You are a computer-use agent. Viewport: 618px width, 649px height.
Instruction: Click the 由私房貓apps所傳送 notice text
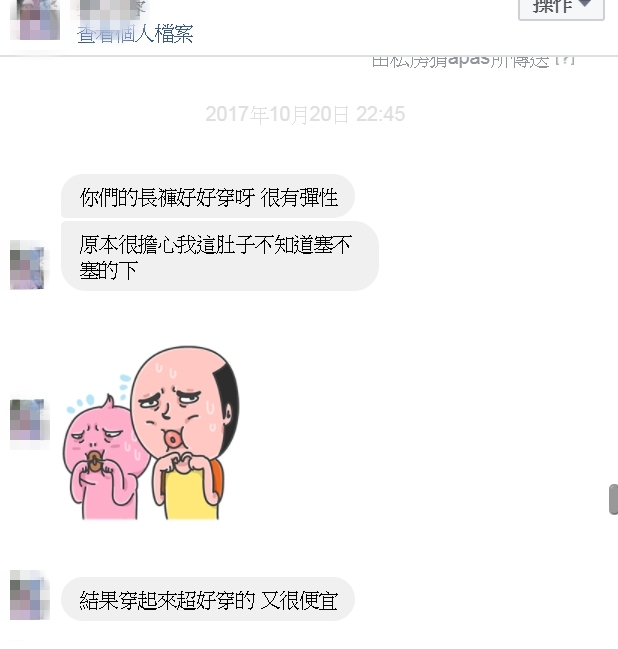pyautogui.click(x=460, y=60)
